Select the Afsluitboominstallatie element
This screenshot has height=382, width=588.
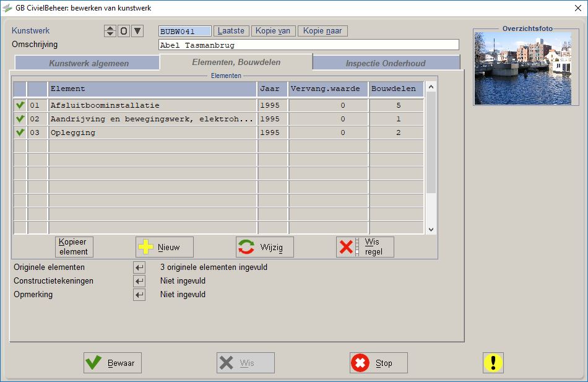[152, 105]
